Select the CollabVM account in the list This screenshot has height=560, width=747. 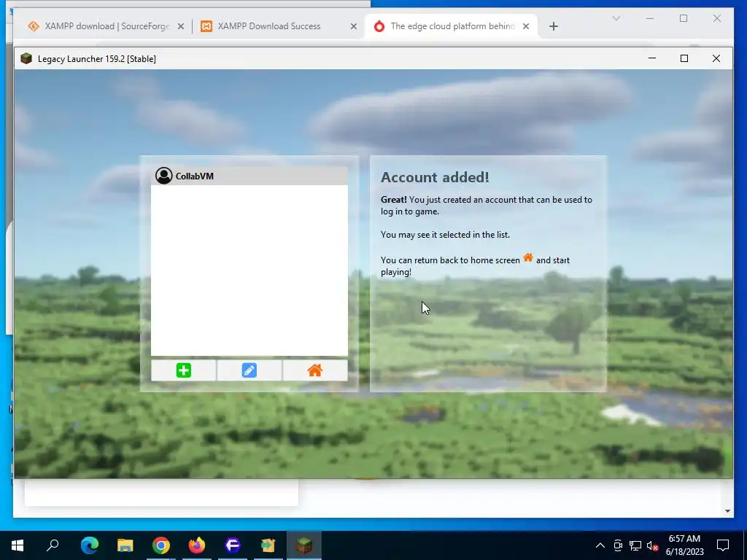(249, 176)
